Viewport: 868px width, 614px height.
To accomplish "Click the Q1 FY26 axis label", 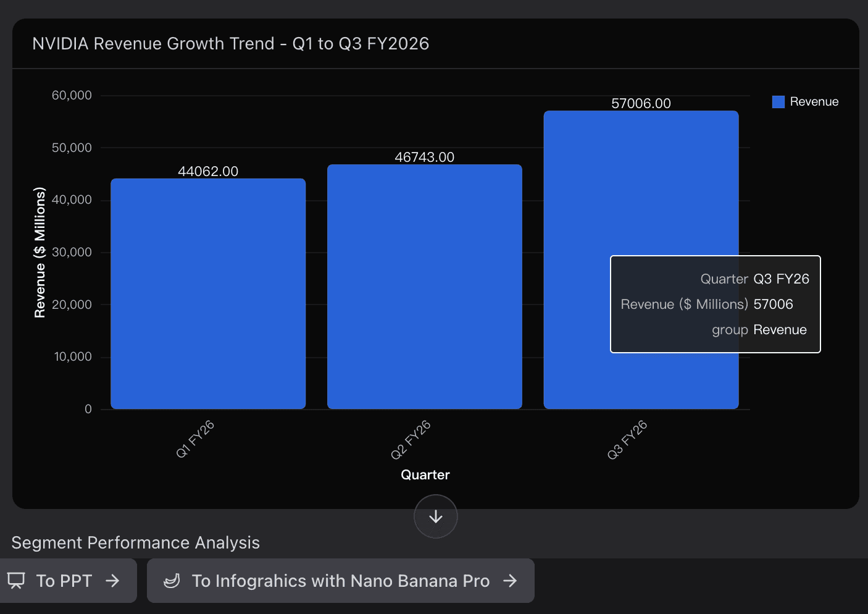I will point(195,439).
